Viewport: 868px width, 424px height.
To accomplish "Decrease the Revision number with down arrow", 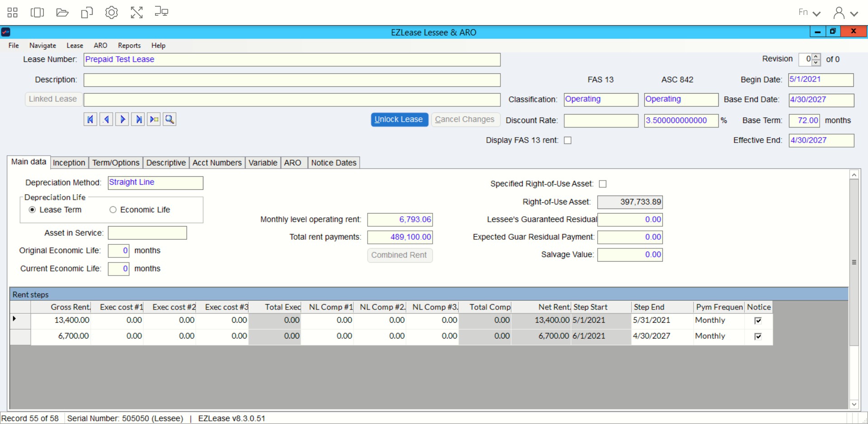I will (816, 62).
